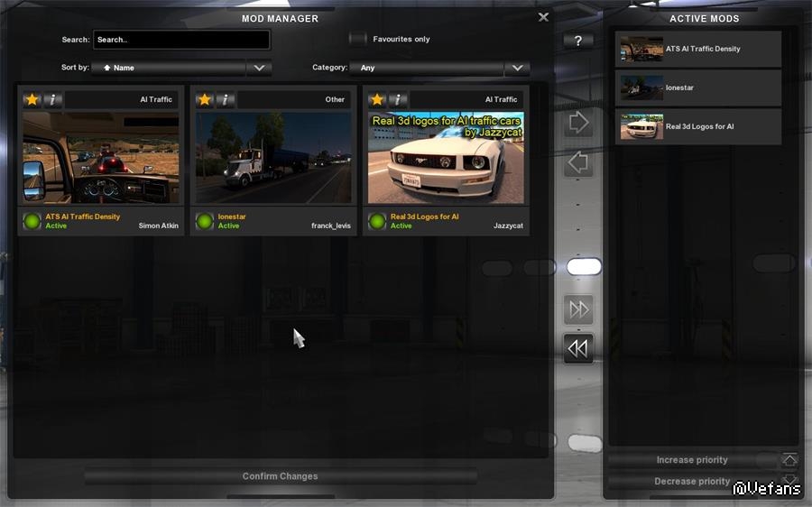Click the Mustang preview image of Real 3d Logos
Viewport: 812px width, 507px height.
pyautogui.click(x=446, y=158)
